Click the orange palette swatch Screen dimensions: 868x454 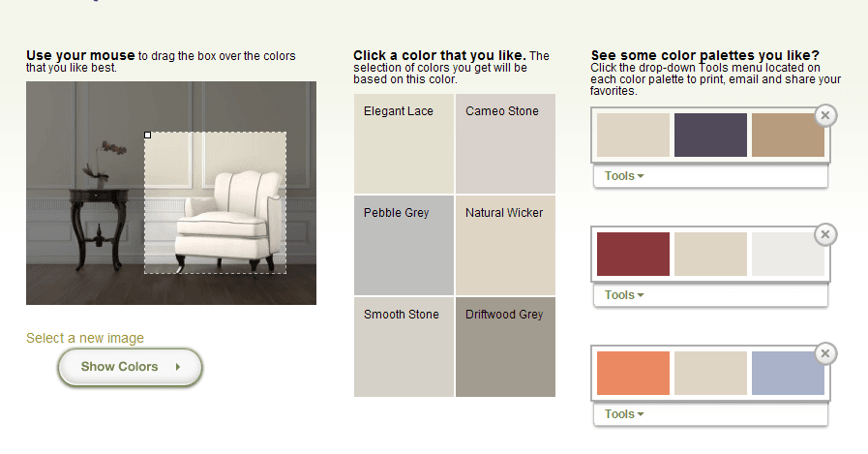pyautogui.click(x=633, y=373)
